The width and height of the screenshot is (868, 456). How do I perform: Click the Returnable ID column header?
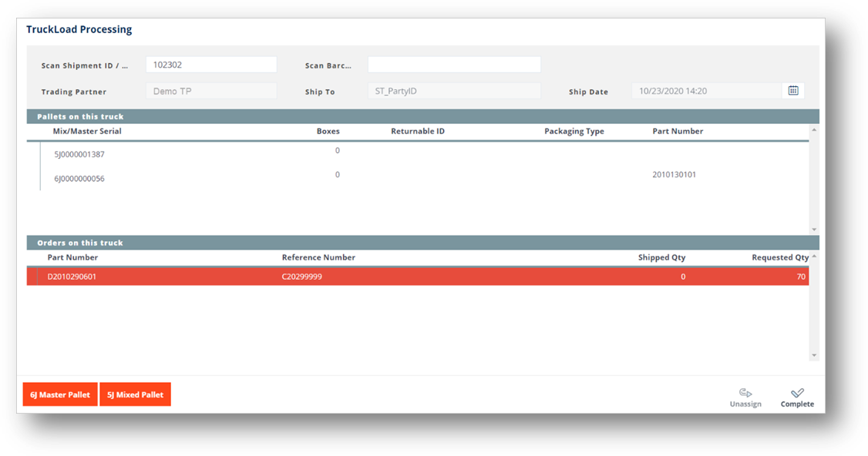tap(417, 131)
